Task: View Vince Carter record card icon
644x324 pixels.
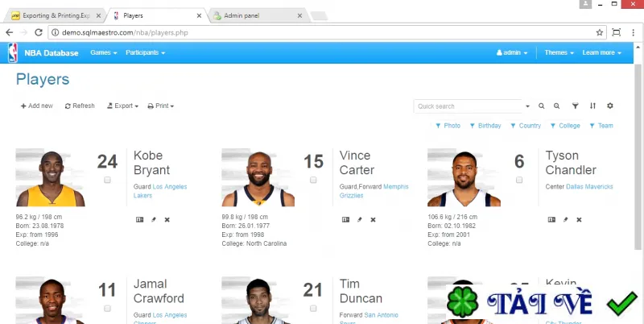Action: [345, 219]
